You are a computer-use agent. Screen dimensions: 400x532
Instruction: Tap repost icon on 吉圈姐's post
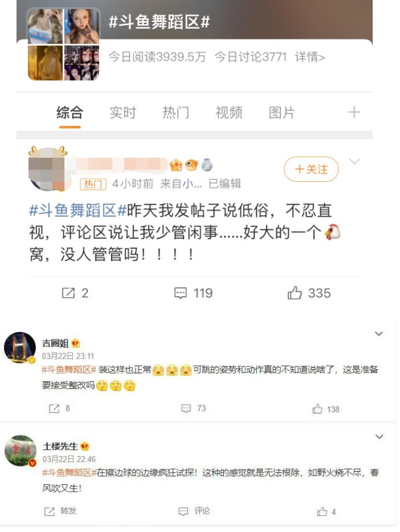(x=54, y=408)
